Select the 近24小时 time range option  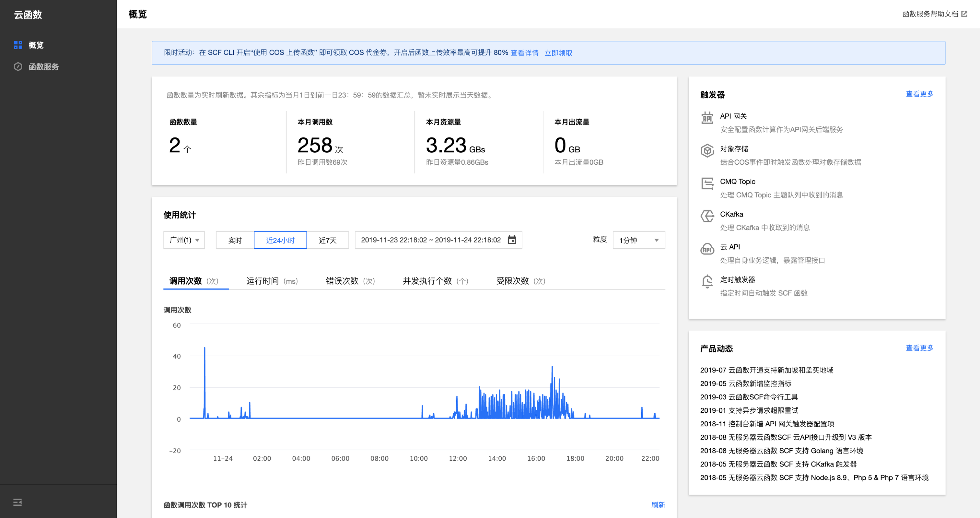pyautogui.click(x=280, y=240)
